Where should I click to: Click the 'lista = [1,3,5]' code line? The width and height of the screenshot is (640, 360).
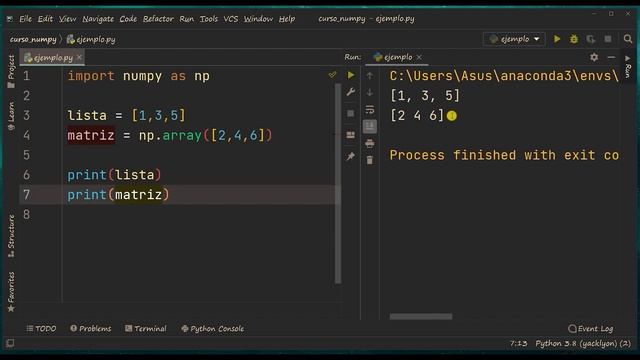point(126,116)
